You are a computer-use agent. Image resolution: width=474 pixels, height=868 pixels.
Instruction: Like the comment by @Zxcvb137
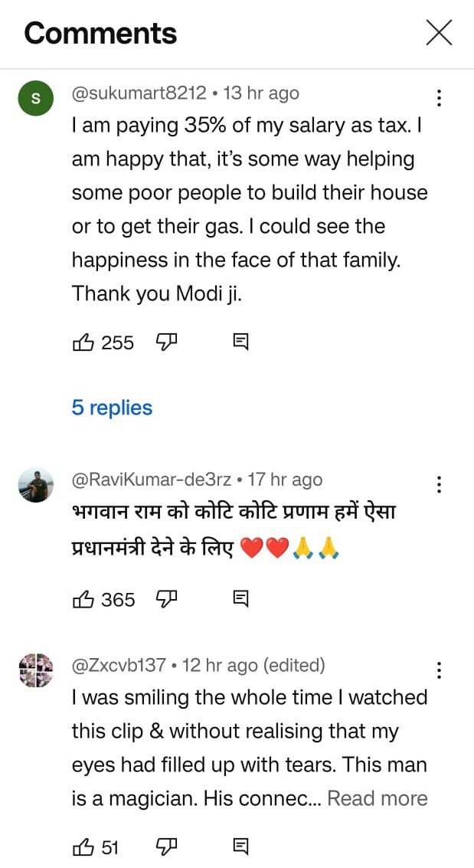point(82,847)
